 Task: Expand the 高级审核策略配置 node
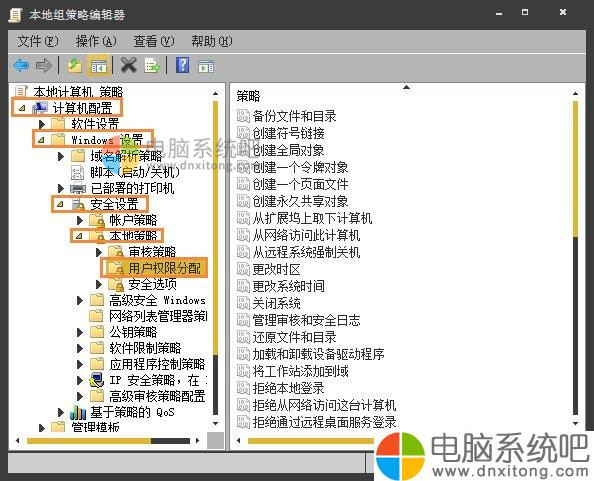(80, 396)
